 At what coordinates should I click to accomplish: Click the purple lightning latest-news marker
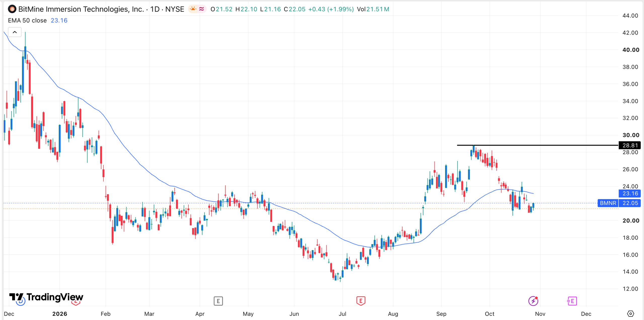point(533,301)
